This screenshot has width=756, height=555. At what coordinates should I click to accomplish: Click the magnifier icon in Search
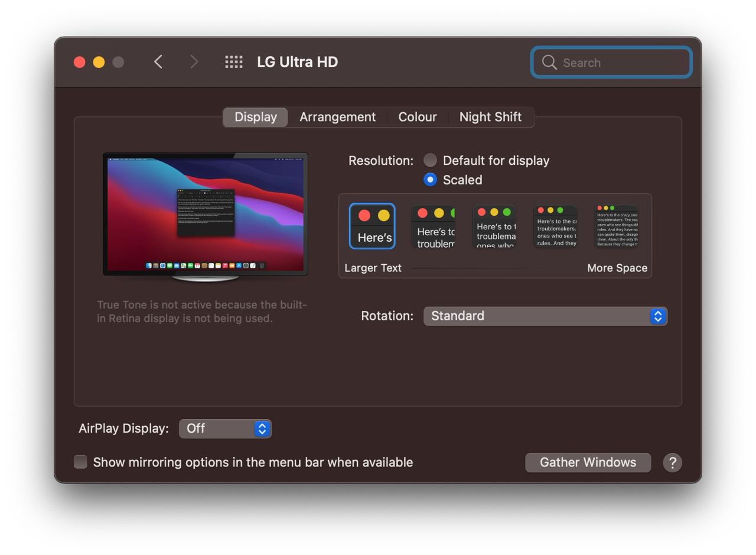pyautogui.click(x=549, y=63)
